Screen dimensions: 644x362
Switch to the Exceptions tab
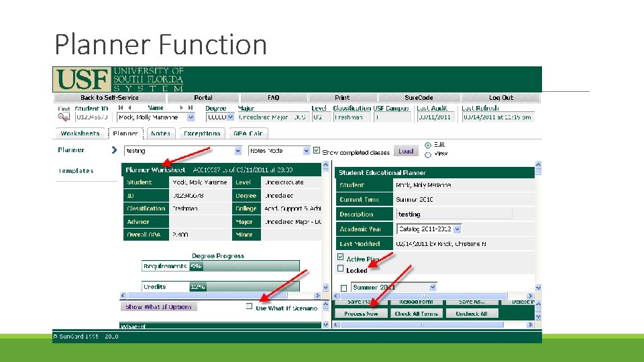(202, 133)
